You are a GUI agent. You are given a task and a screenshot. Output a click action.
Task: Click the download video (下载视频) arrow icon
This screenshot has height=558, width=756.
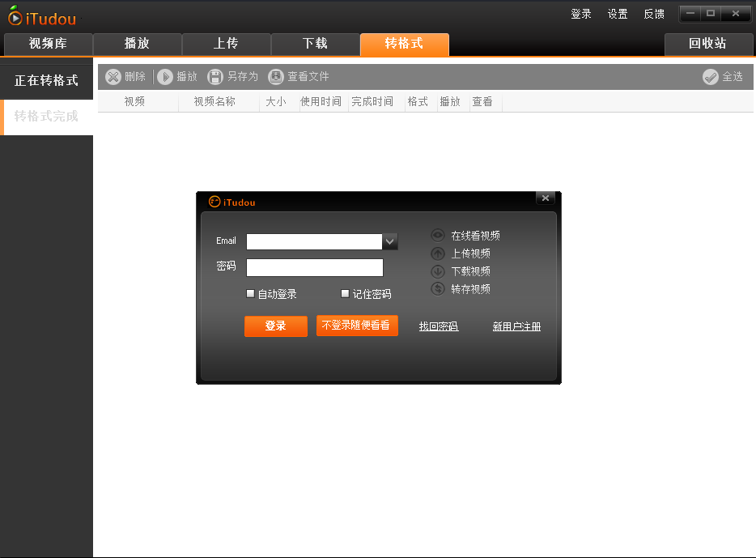click(x=438, y=271)
